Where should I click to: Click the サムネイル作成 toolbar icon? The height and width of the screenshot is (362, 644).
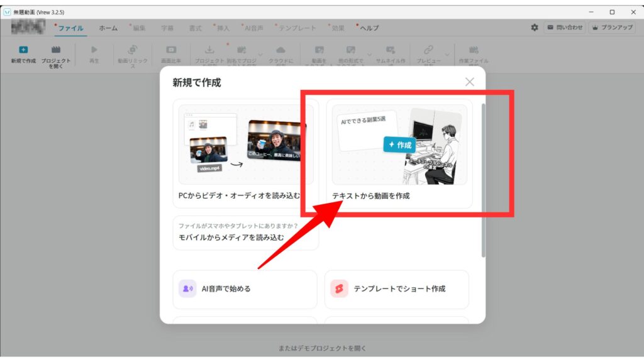click(391, 50)
